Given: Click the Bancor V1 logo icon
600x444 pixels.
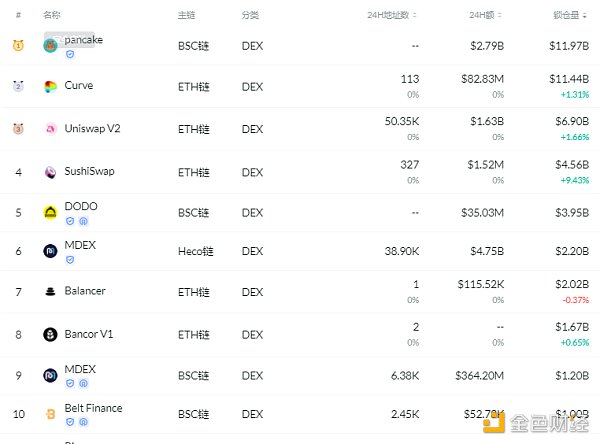Looking at the screenshot, I should point(50,334).
